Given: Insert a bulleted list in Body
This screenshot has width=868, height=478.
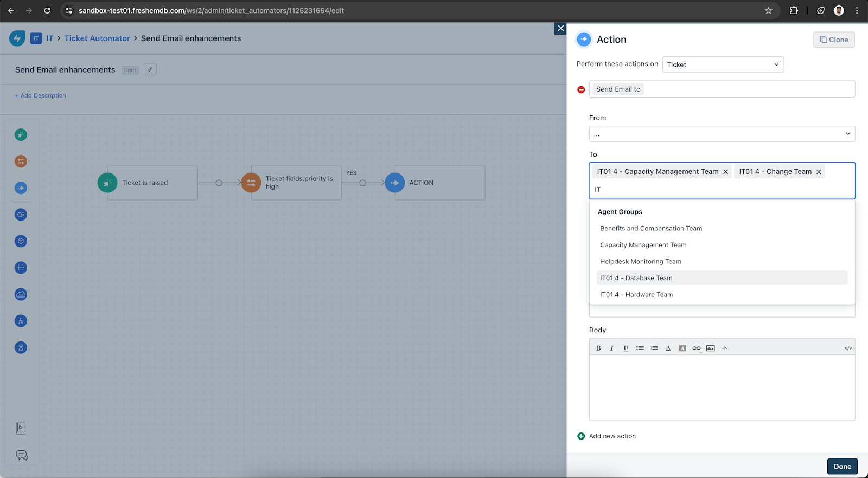Looking at the screenshot, I should point(640,348).
